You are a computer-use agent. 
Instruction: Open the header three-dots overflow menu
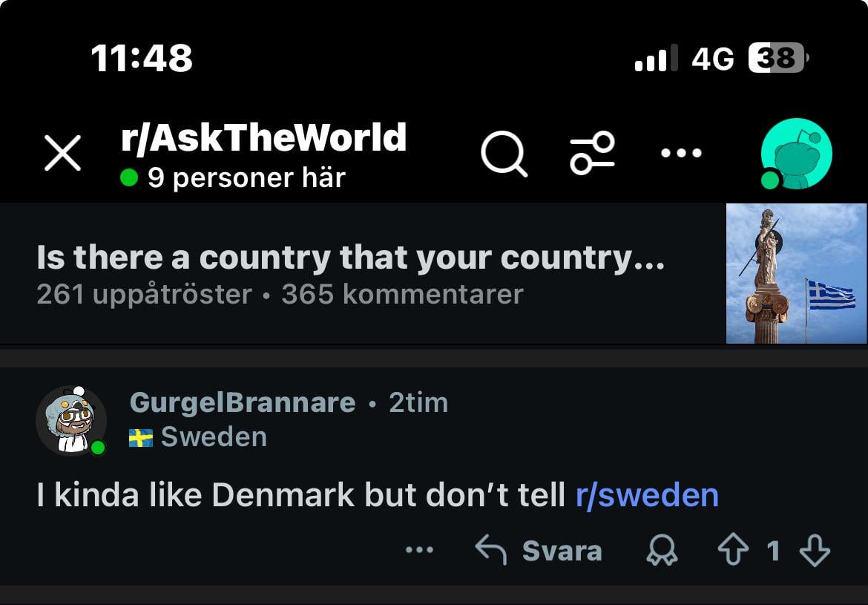click(681, 154)
